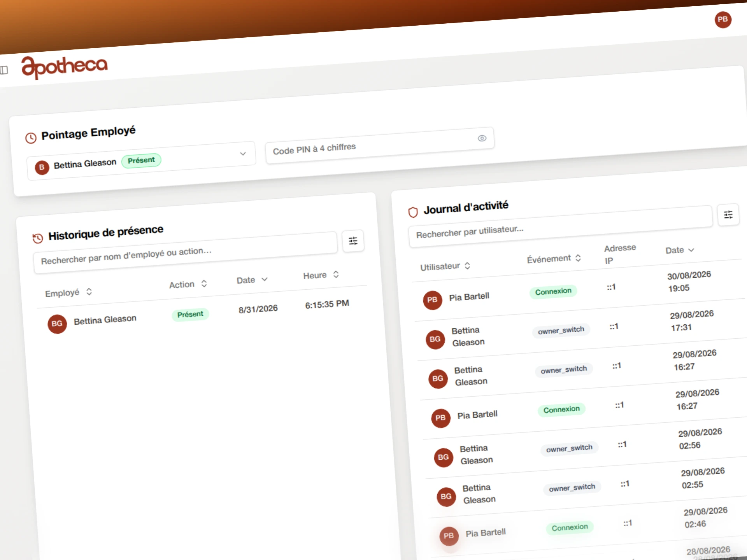Sort presence history by Heure column
The width and height of the screenshot is (747, 560).
(321, 275)
